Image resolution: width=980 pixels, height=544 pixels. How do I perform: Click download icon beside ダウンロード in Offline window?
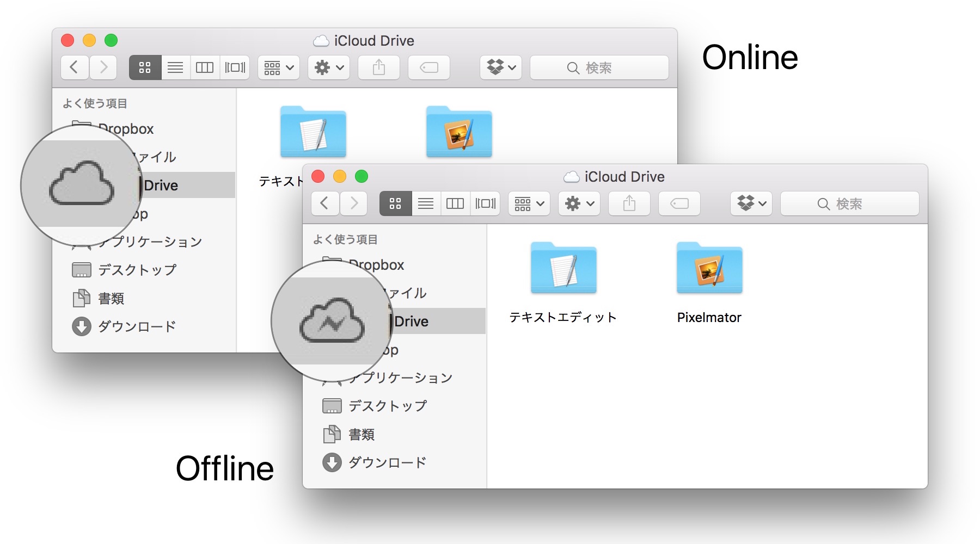pos(332,462)
